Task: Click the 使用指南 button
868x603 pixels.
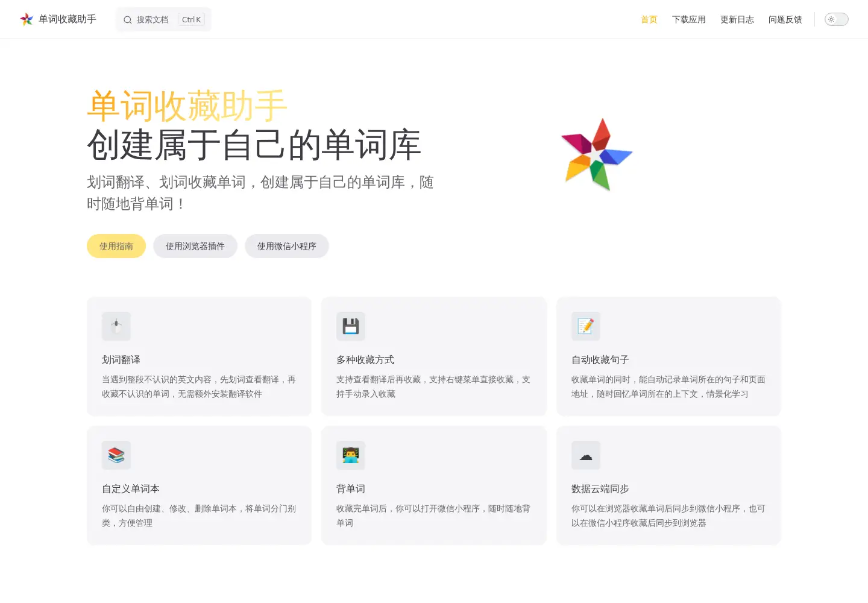Action: pos(116,246)
